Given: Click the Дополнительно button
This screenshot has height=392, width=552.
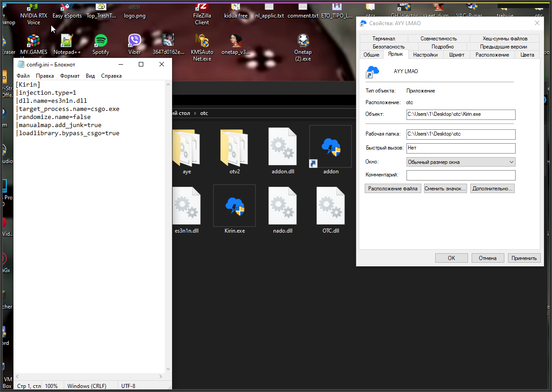Looking at the screenshot, I should pos(492,189).
